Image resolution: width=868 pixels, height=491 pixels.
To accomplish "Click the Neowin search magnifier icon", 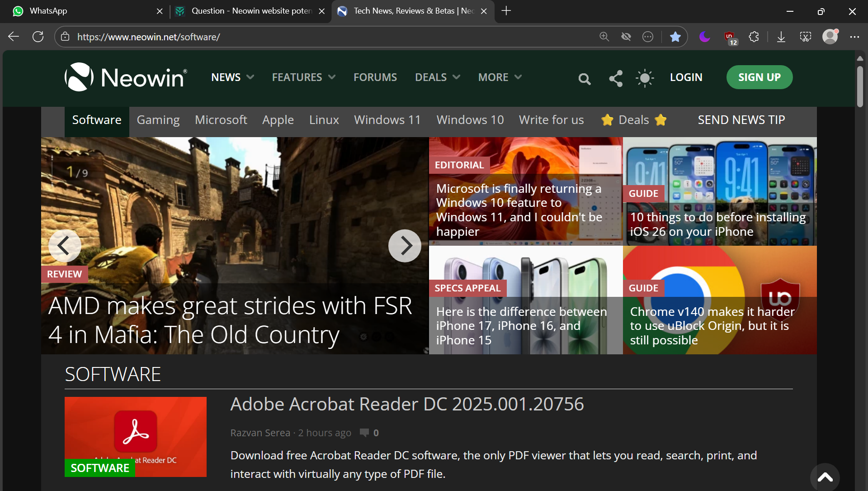I will 584,79.
